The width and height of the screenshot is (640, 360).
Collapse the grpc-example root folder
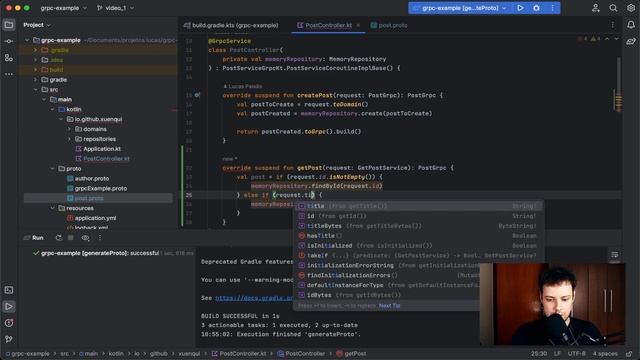coord(27,40)
